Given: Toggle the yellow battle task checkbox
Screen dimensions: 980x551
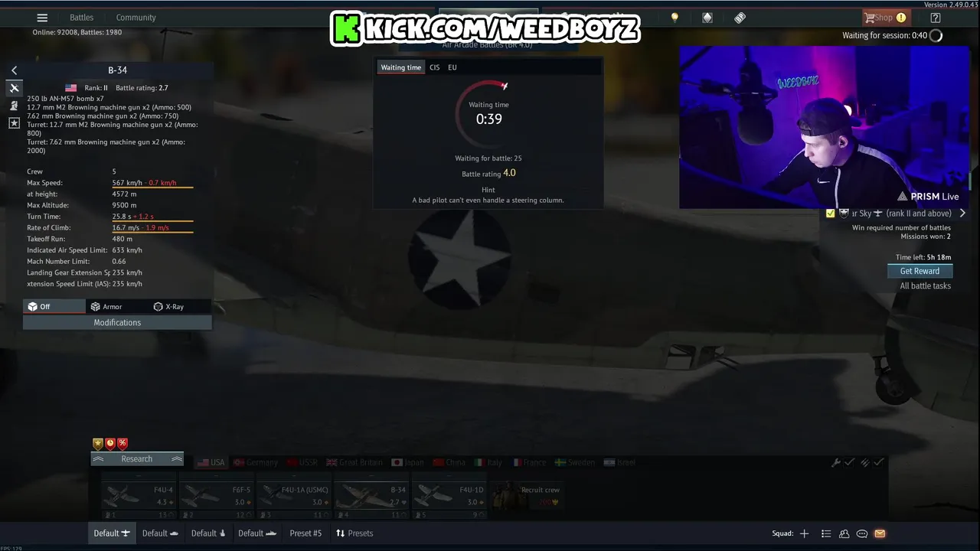Looking at the screenshot, I should tap(831, 214).
